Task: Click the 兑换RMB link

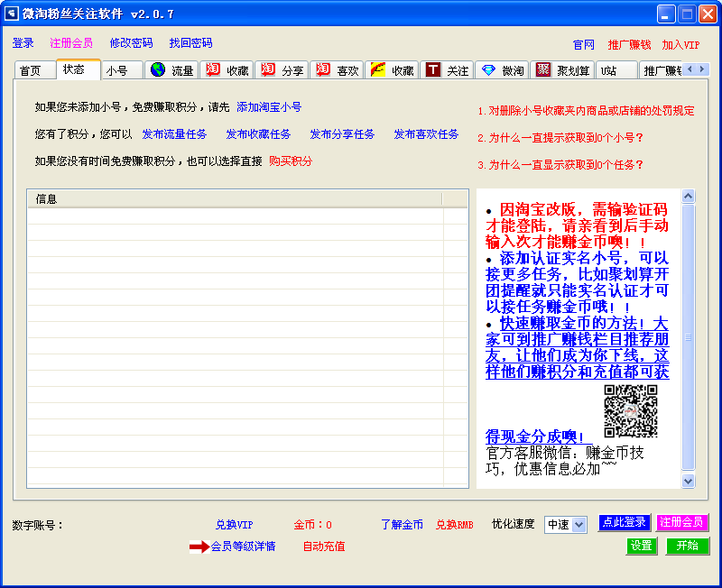Action: click(455, 525)
